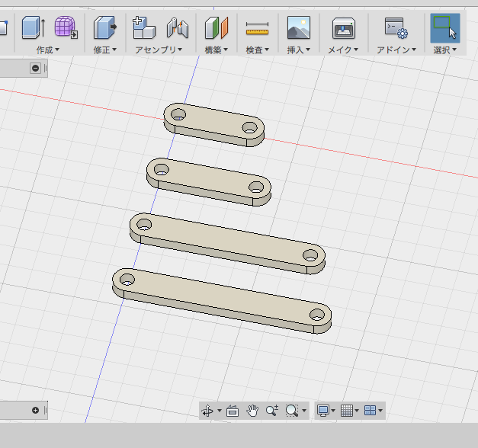478x448 pixels.
Task: Click the Grid and Snaps icon
Action: [347, 411]
